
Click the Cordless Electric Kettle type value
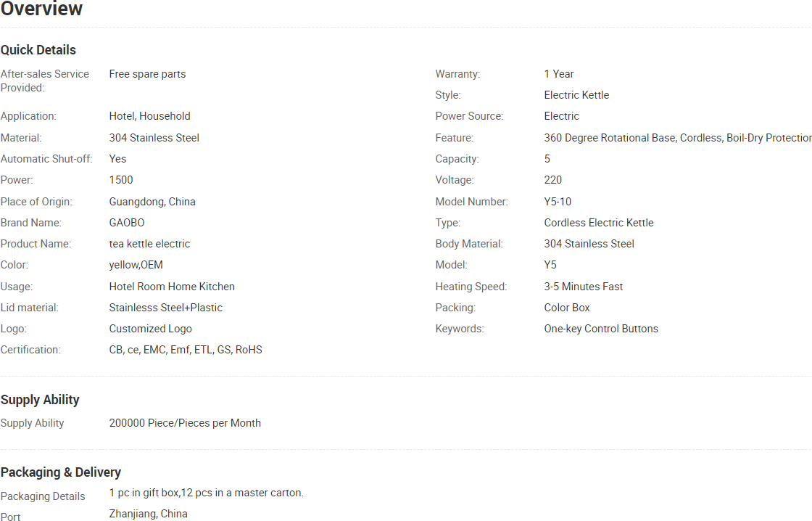(599, 223)
